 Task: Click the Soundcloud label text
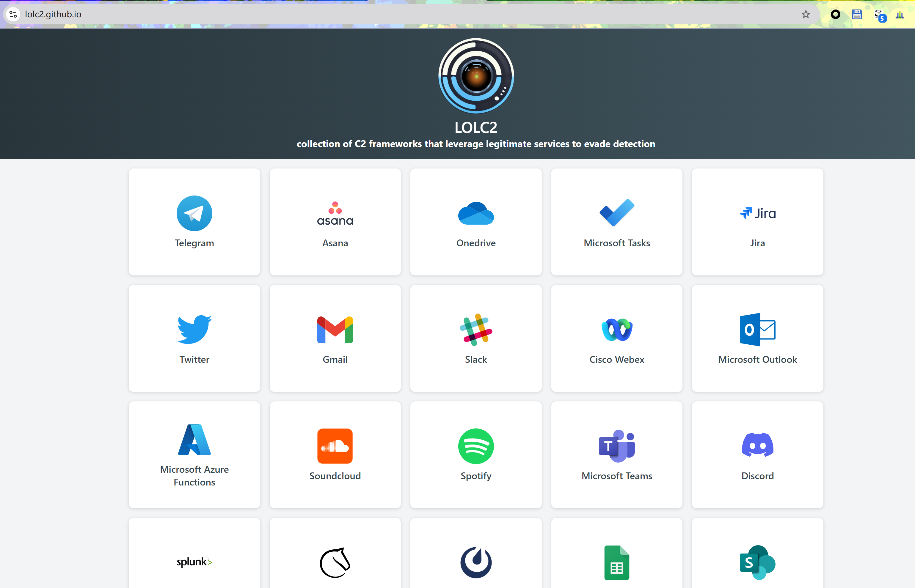tap(335, 476)
